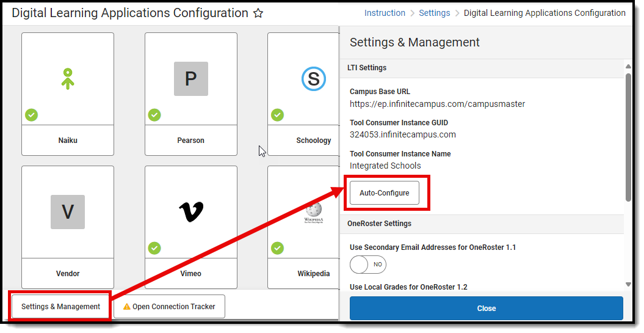The height and width of the screenshot is (333, 644).
Task: Select the Vimeo application label
Action: tap(191, 274)
